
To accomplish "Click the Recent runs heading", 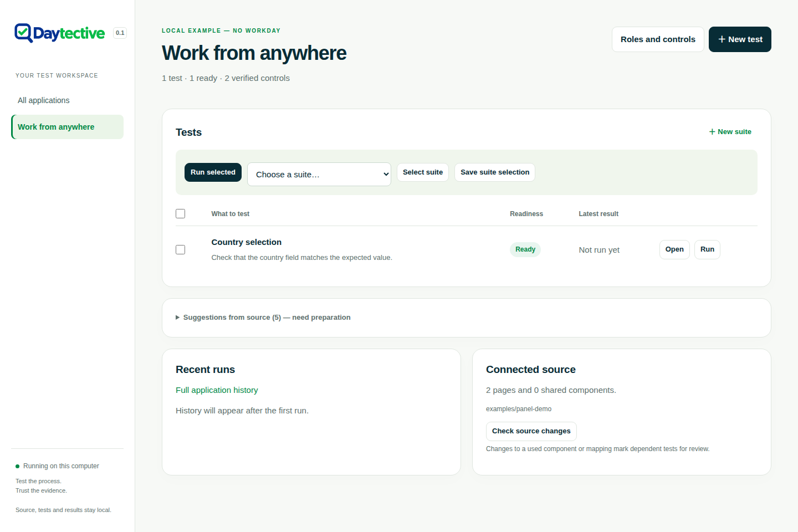I will click(x=205, y=370).
